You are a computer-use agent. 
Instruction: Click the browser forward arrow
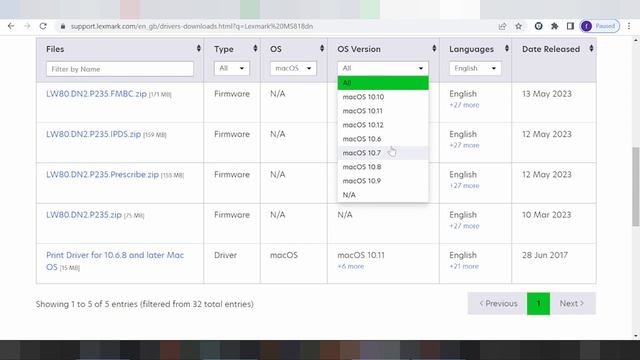point(27,26)
